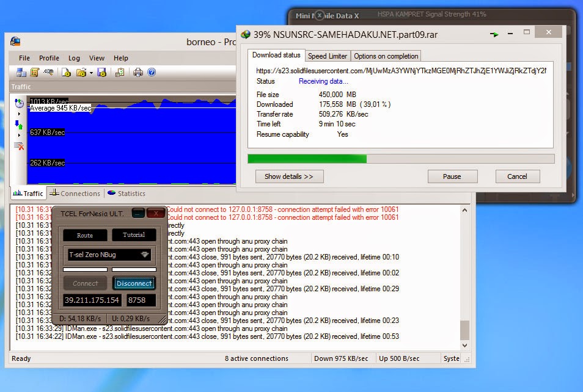Image resolution: width=583 pixels, height=392 pixels.
Task: Close TCEL ForNesia ULT with red X
Action: coord(156,213)
